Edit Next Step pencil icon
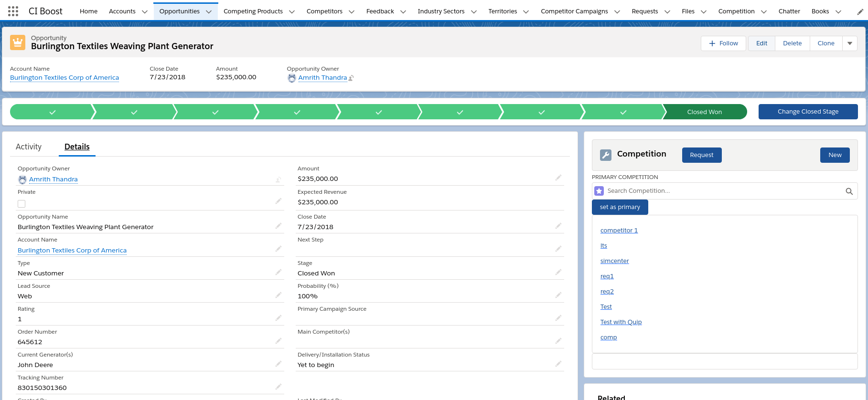The height and width of the screenshot is (400, 868). [x=558, y=249]
